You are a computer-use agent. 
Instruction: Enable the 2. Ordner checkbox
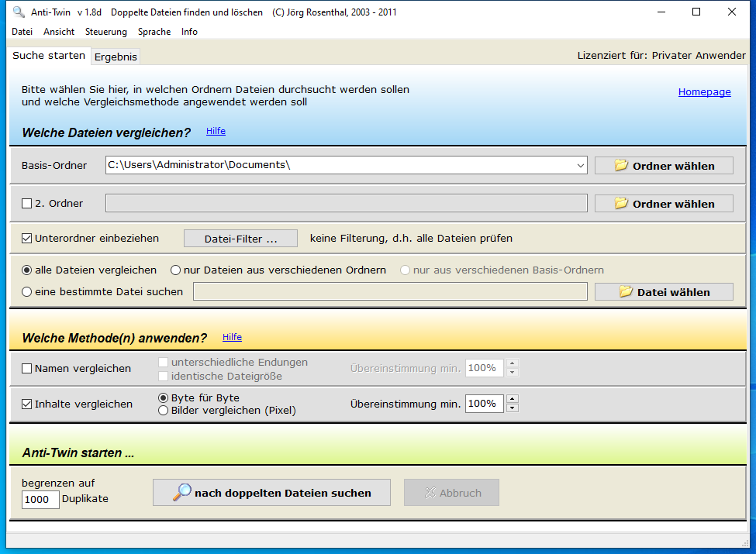point(27,204)
